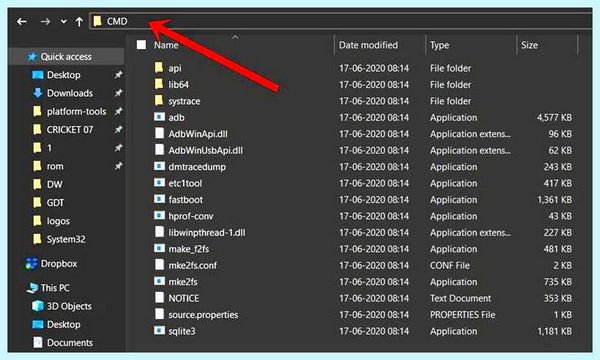Screen dimensions: 600x360
Task: Open Downloads in the sidebar
Action: [70, 93]
